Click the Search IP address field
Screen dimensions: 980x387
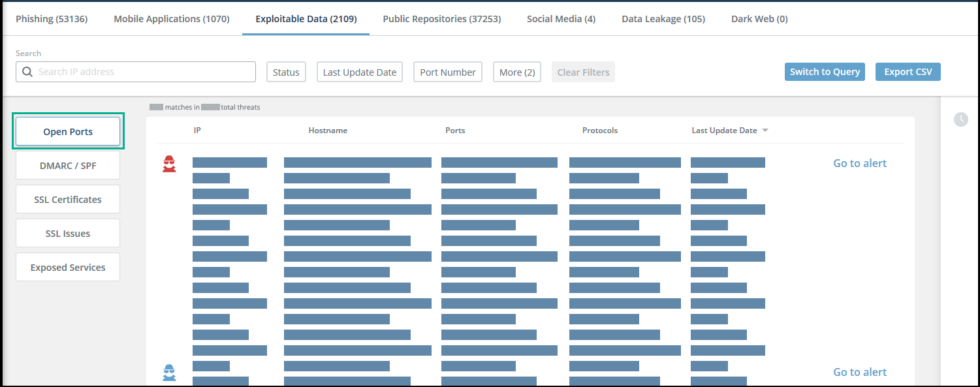(144, 72)
